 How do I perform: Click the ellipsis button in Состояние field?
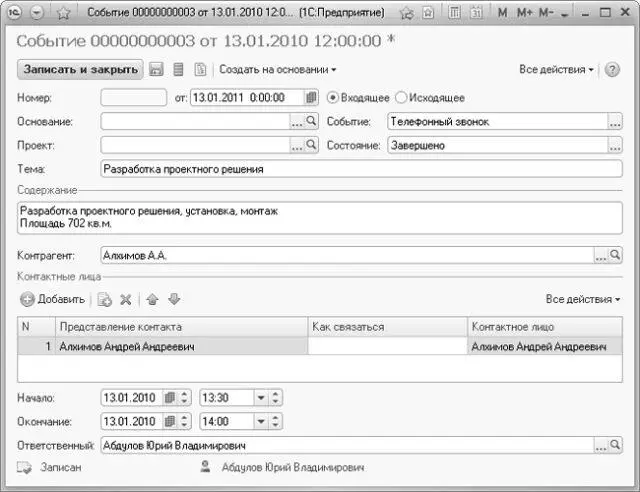pos(615,145)
